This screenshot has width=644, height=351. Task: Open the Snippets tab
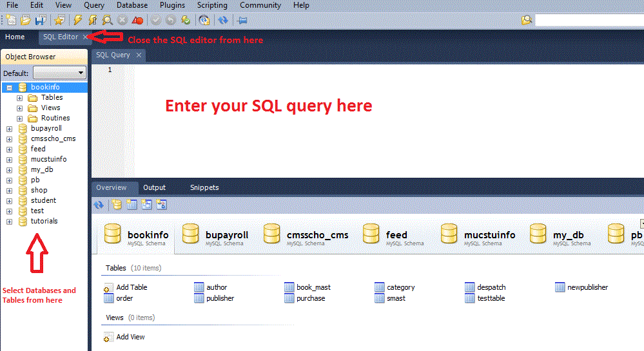coord(204,187)
